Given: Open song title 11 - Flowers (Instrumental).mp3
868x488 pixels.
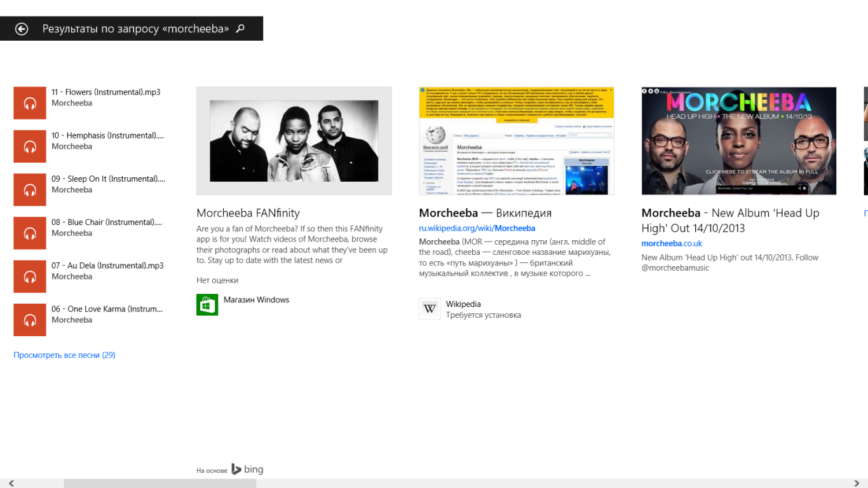Looking at the screenshot, I should coord(106,92).
